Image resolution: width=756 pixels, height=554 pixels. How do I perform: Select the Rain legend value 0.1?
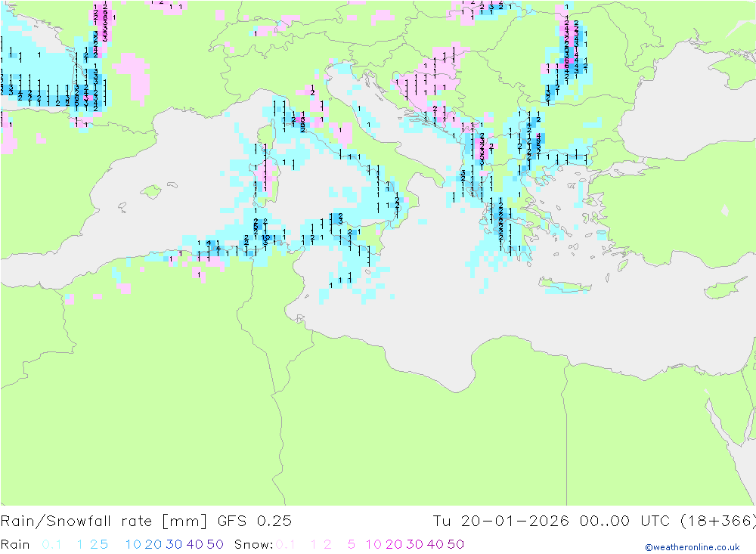pyautogui.click(x=51, y=544)
